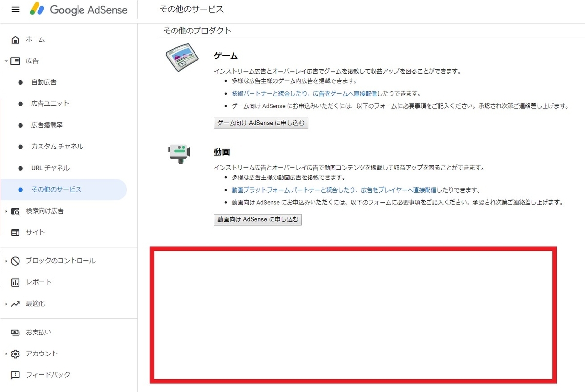Click the その他のサービス page title
Viewport: 585px width, 392px height.
pyautogui.click(x=192, y=9)
